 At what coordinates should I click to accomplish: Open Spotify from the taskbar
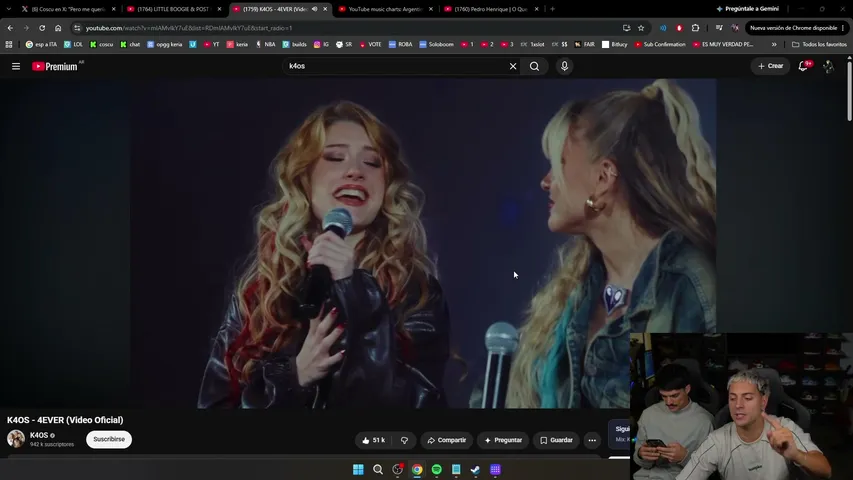coord(436,469)
